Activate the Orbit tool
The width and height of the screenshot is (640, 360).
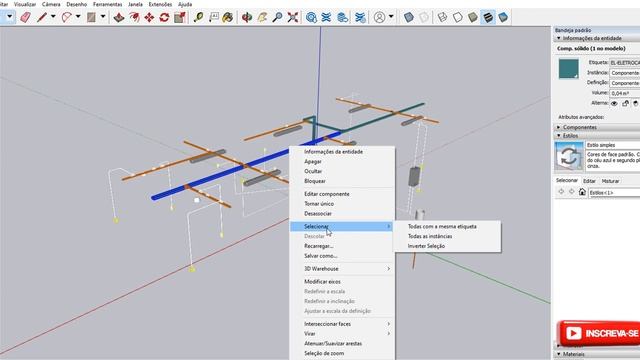[x=247, y=17]
